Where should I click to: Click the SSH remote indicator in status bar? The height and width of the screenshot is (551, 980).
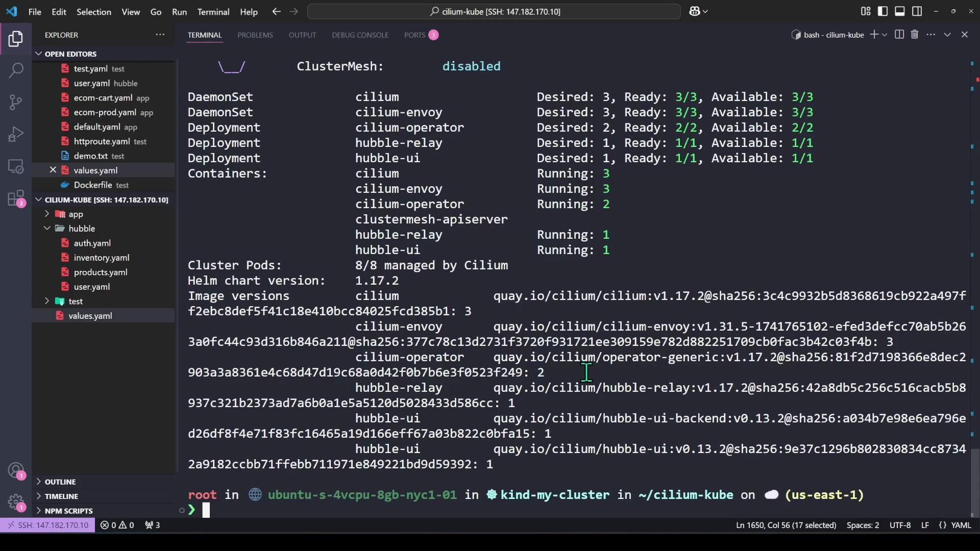point(47,525)
